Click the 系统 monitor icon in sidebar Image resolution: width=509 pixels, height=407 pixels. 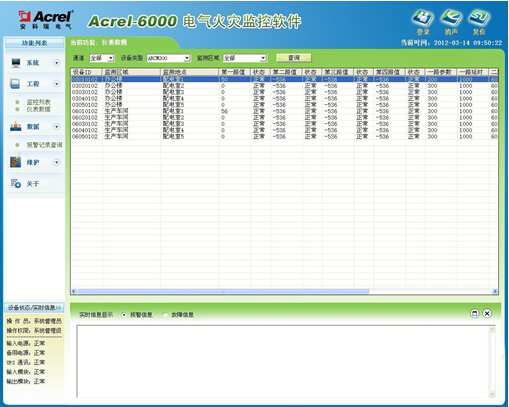(x=16, y=63)
